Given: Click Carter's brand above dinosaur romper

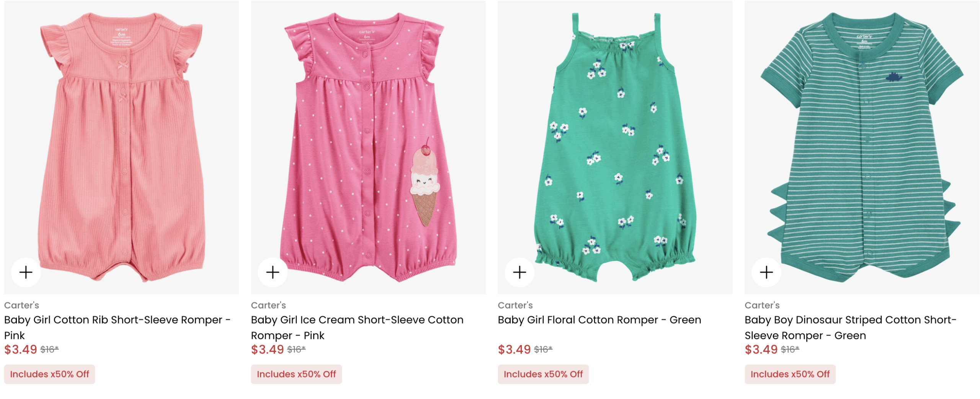Looking at the screenshot, I should [x=762, y=305].
